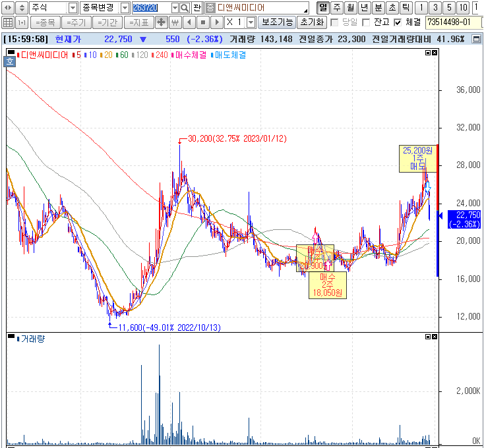Click the 초기화 reset button
484x448 pixels.
click(312, 22)
